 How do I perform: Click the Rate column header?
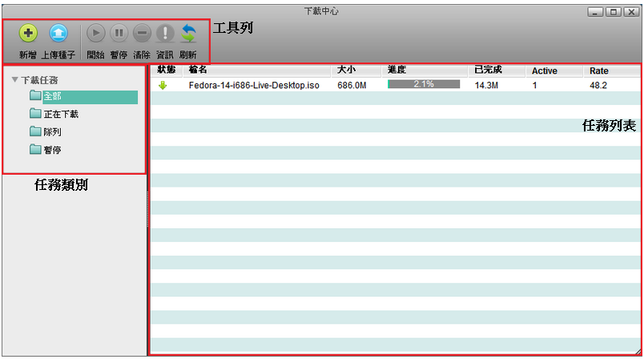(599, 71)
